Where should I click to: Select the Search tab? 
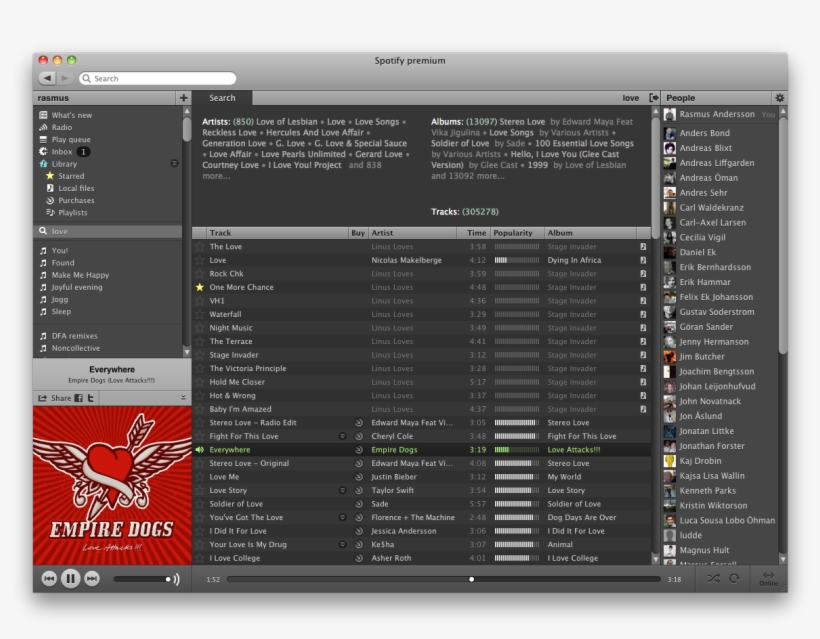(x=222, y=98)
